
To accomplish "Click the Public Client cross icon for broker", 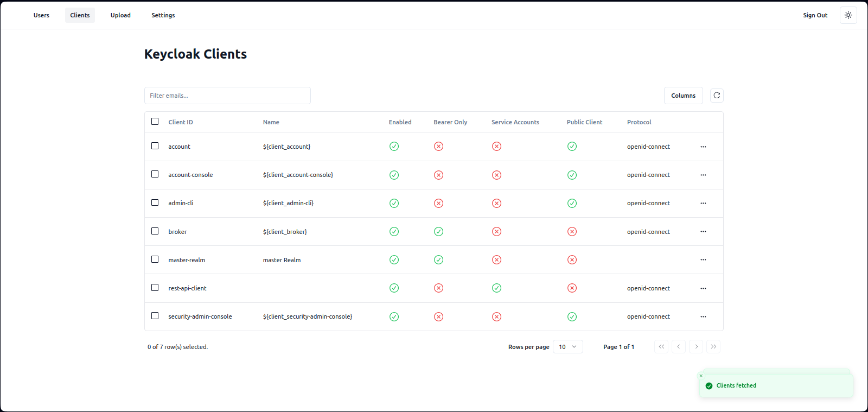I will point(572,232).
